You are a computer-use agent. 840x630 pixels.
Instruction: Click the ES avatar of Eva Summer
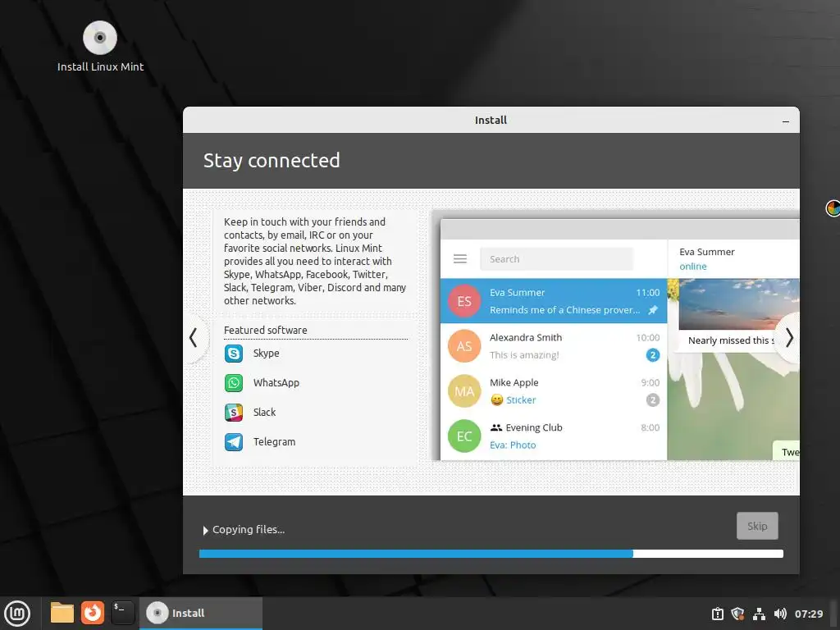click(x=464, y=301)
